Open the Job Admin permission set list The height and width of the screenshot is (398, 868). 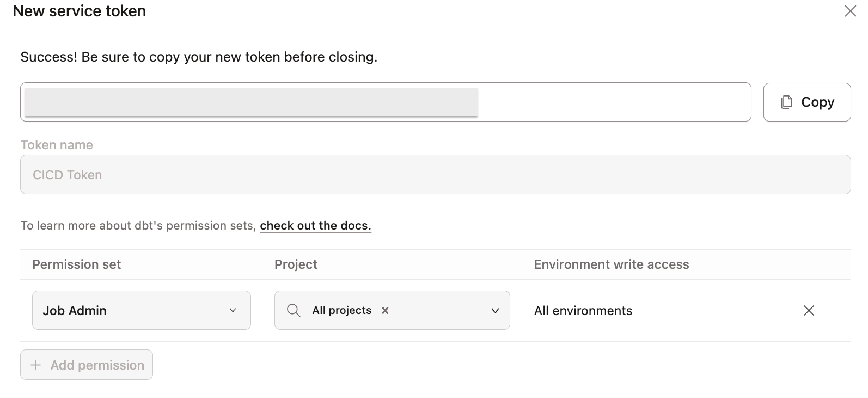click(x=141, y=310)
